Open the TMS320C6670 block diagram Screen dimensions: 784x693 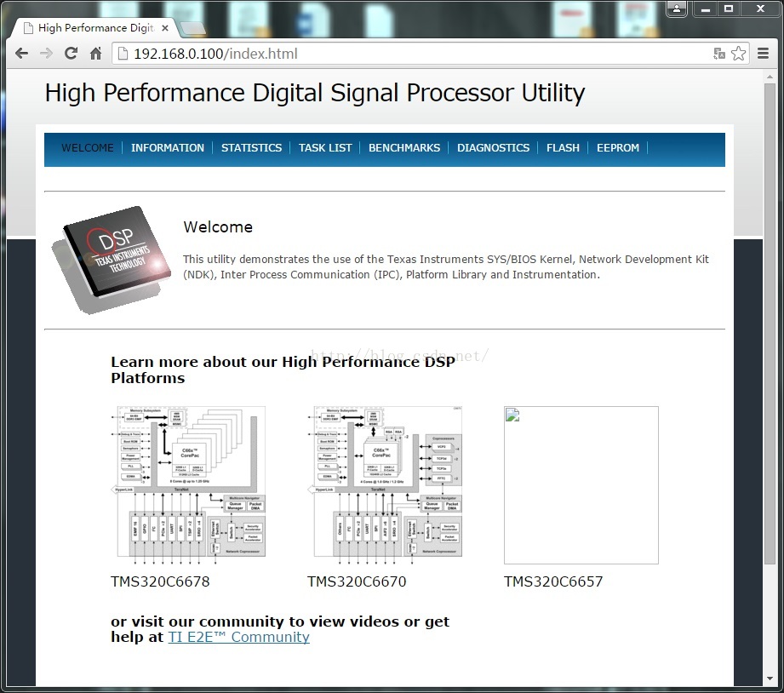coord(385,485)
